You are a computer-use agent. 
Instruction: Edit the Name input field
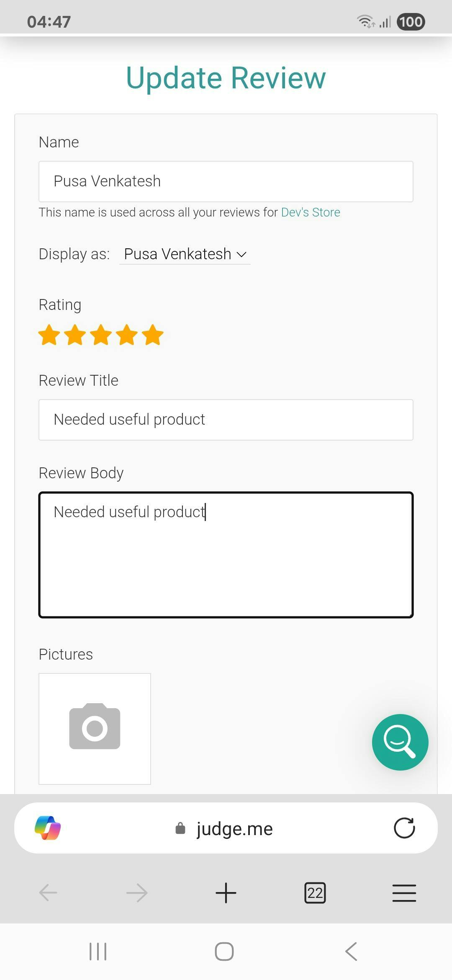pos(226,181)
